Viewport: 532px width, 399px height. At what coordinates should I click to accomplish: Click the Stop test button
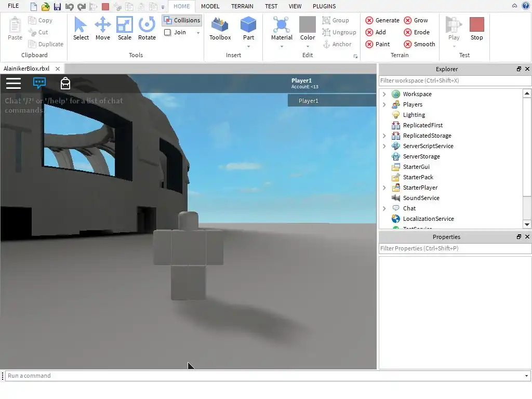[477, 29]
